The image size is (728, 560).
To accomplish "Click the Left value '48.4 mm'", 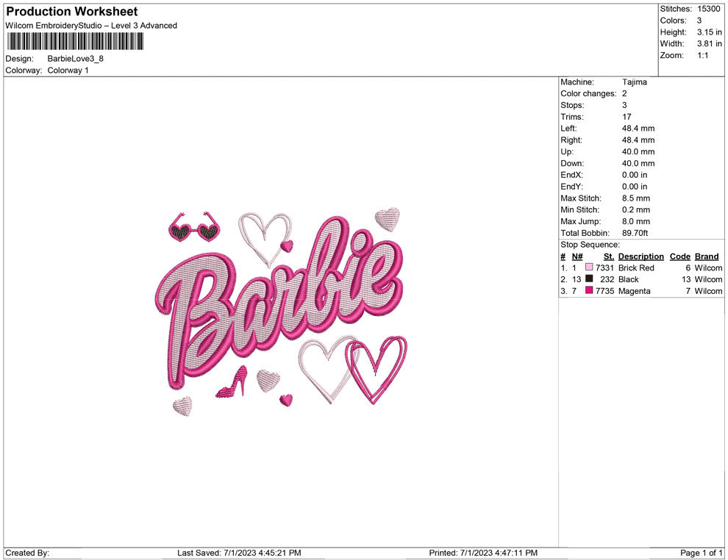I will [638, 129].
